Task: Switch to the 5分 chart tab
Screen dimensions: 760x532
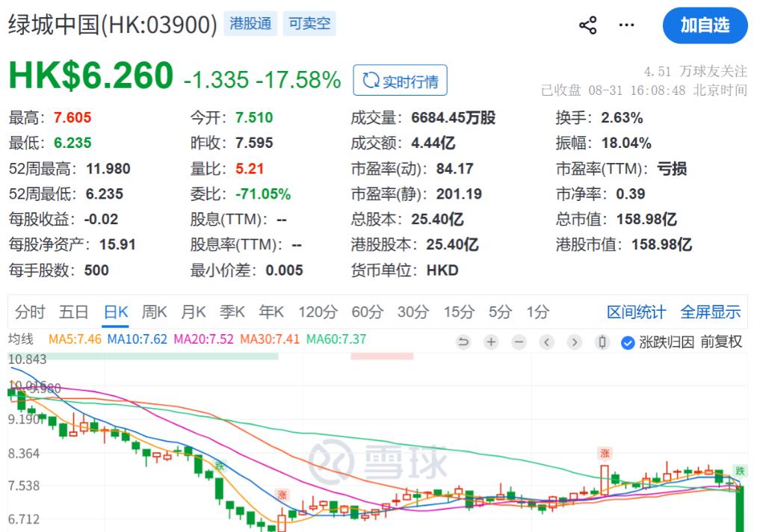Action: click(x=500, y=312)
